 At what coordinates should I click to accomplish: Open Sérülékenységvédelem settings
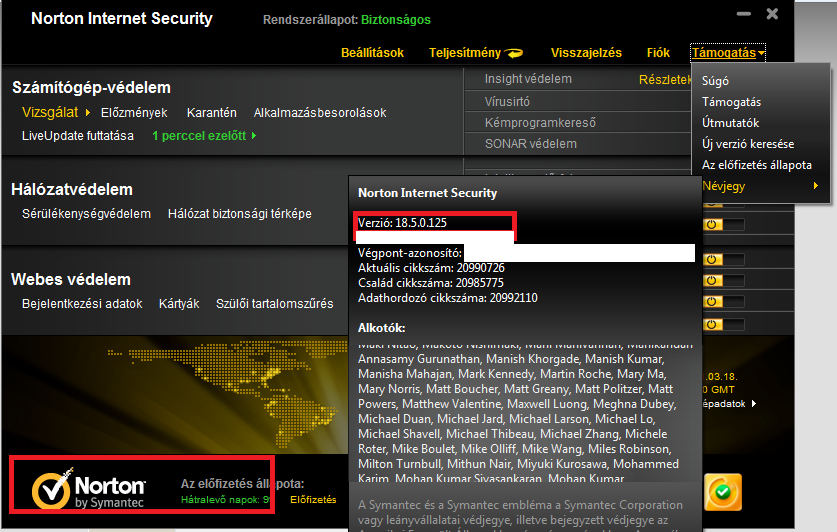[x=86, y=214]
